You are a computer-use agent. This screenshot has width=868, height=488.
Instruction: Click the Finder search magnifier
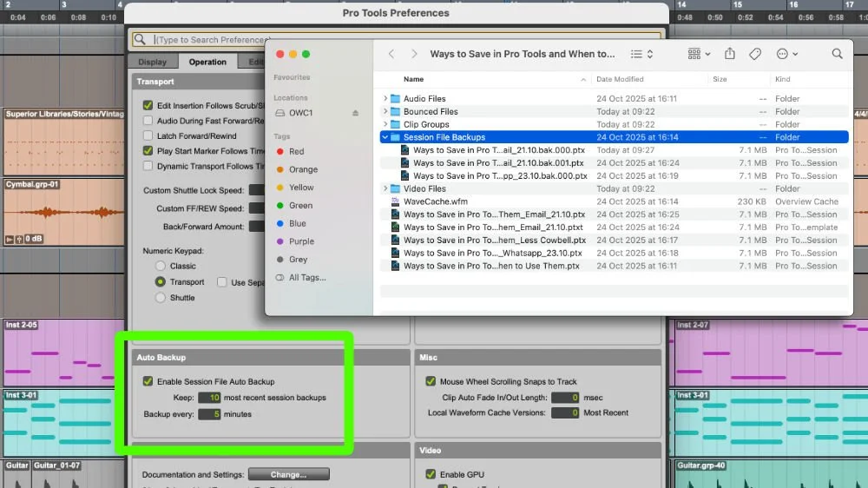coord(837,54)
